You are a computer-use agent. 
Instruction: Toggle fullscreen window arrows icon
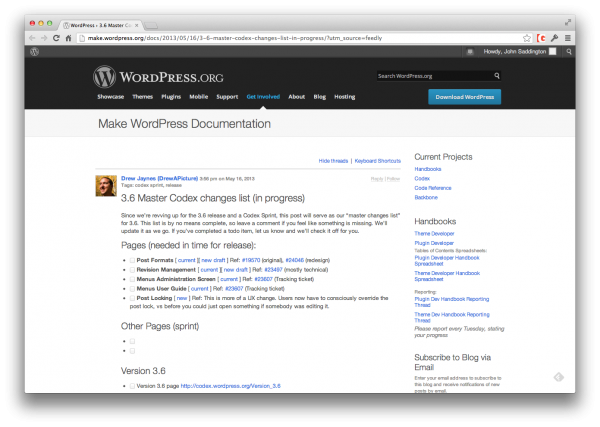click(x=568, y=23)
